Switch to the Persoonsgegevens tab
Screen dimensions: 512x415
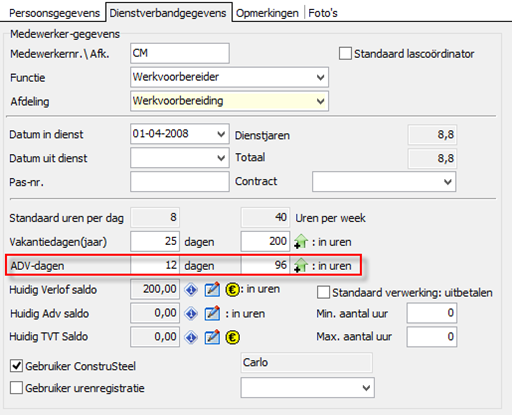pyautogui.click(x=54, y=13)
